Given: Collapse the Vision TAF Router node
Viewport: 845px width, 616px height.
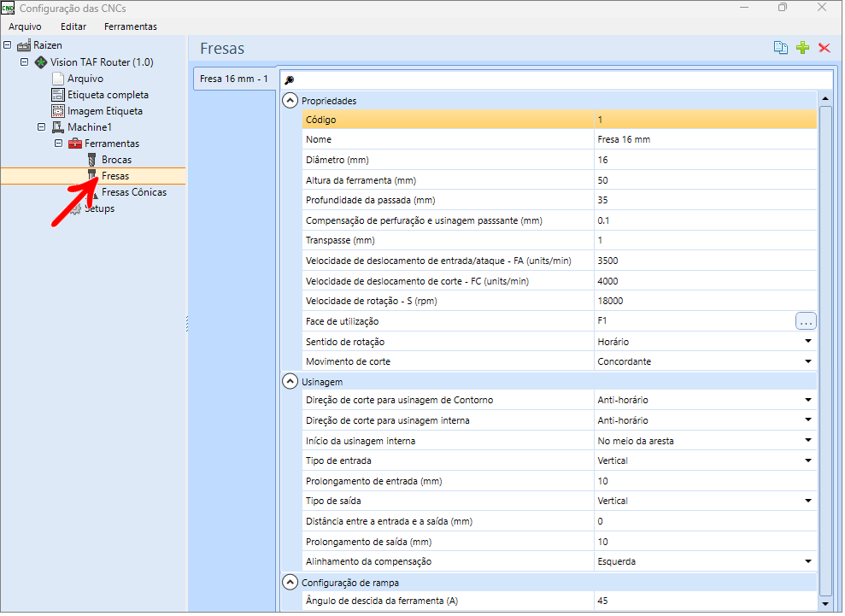Looking at the screenshot, I should coord(24,62).
